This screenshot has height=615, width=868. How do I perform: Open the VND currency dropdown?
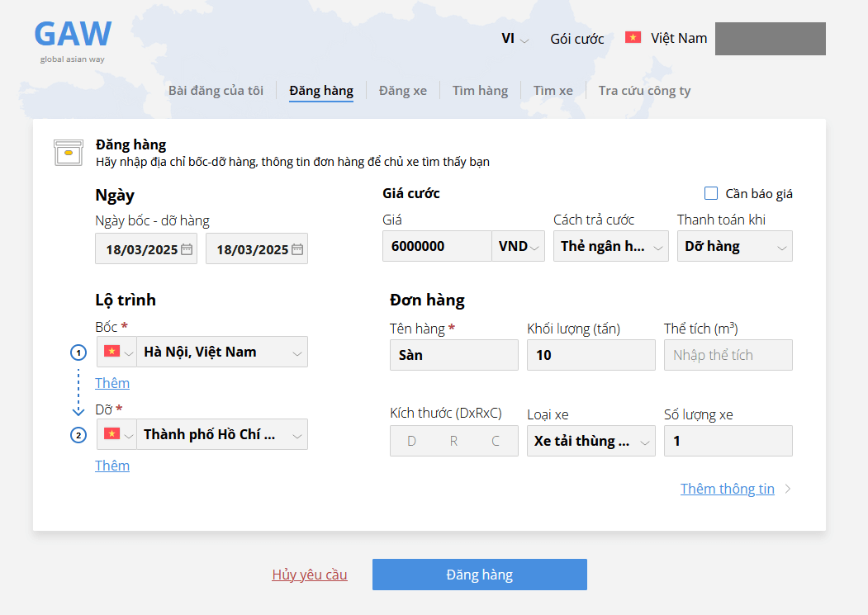point(519,246)
